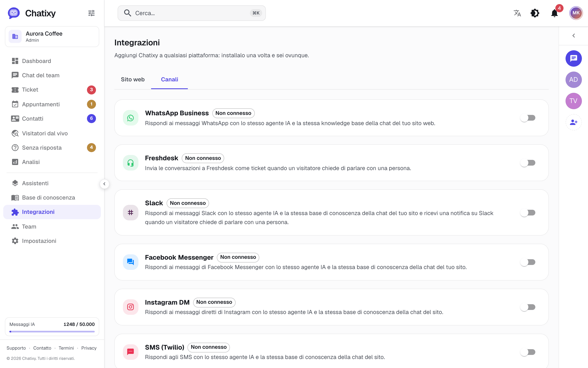
Task: Open Team page
Action: pyautogui.click(x=52, y=226)
